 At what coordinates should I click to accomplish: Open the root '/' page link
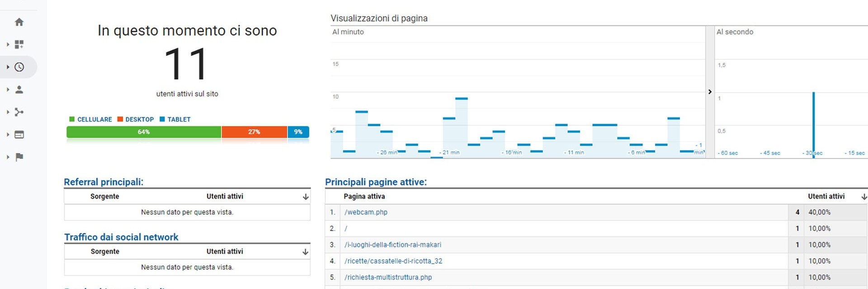346,228
